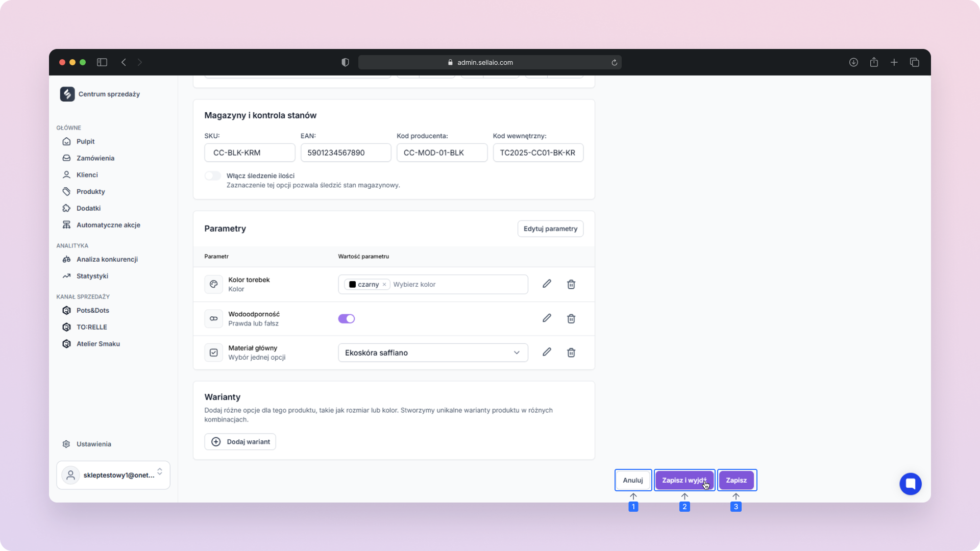Image resolution: width=980 pixels, height=551 pixels.
Task: Open Statystyki page
Action: (92, 276)
